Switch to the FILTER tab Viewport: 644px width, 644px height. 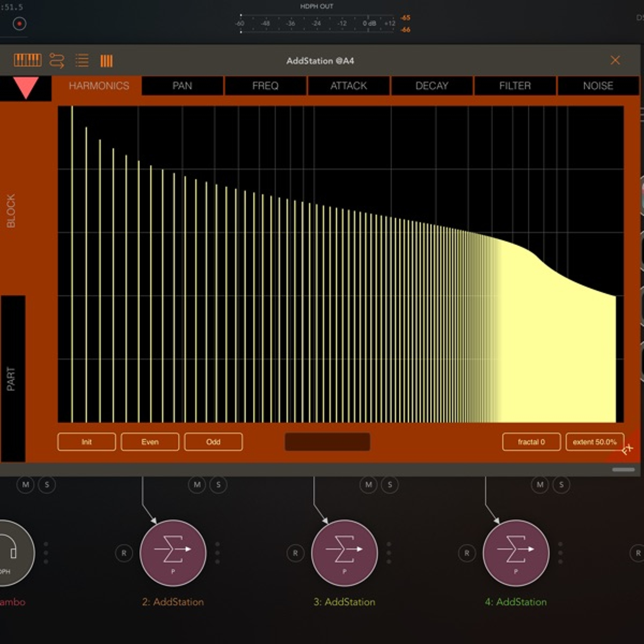coord(515,86)
